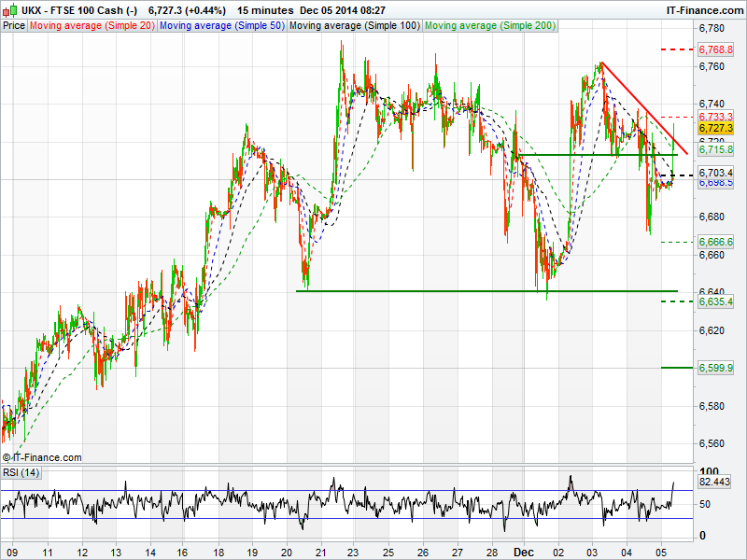Click the 6,635.4 dashed green level label
Image resolution: width=747 pixels, height=560 pixels.
coord(715,301)
